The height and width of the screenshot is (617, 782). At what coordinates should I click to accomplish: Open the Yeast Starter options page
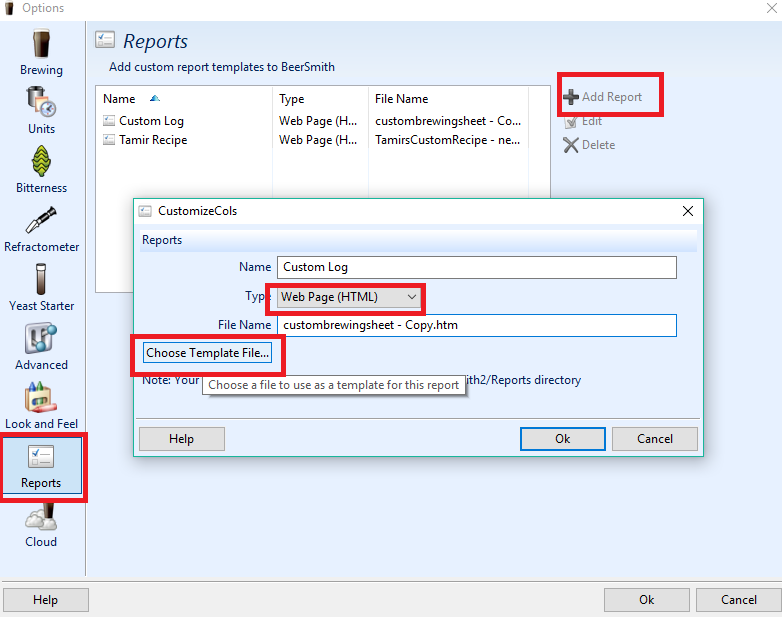coord(41,288)
